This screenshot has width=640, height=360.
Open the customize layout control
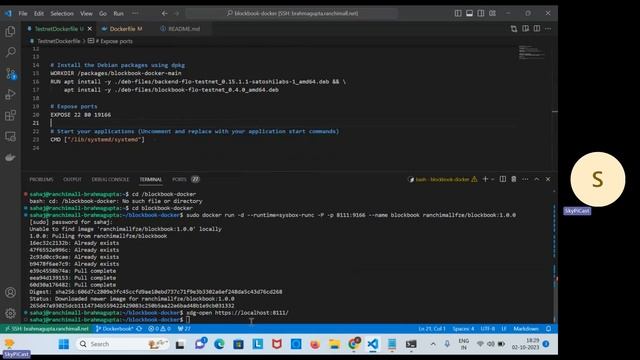point(493,13)
